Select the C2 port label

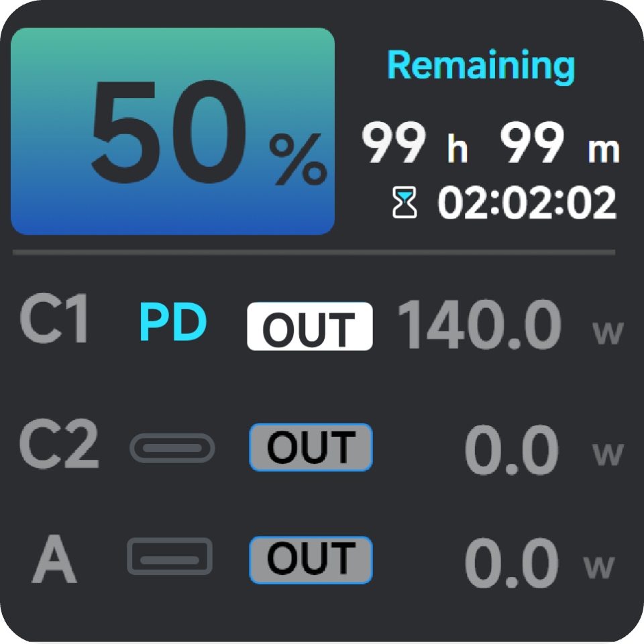tap(58, 445)
